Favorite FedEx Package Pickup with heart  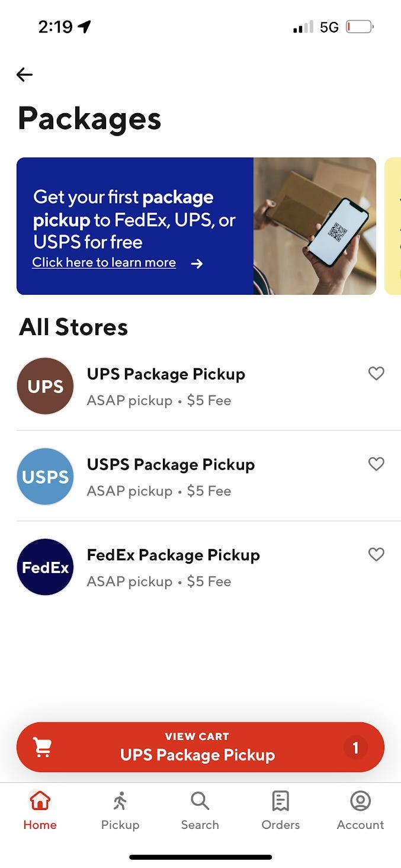376,554
